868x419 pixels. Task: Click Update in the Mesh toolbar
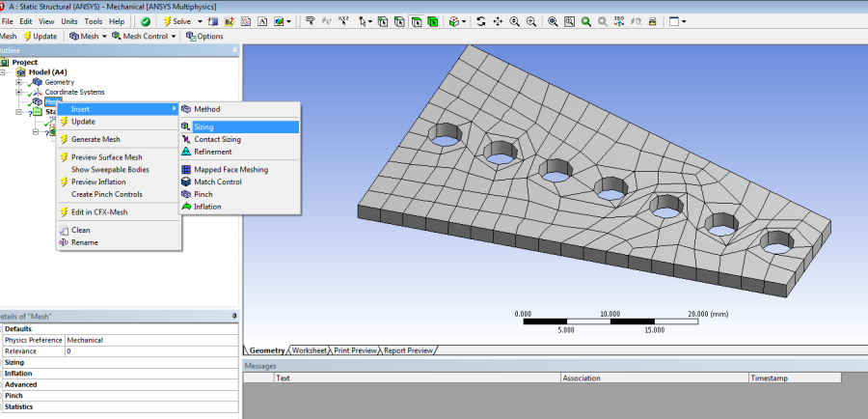(40, 36)
